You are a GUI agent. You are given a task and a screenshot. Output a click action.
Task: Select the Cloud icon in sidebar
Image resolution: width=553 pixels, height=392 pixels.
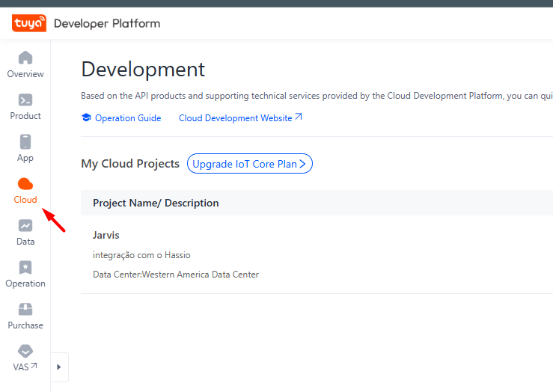point(25,184)
